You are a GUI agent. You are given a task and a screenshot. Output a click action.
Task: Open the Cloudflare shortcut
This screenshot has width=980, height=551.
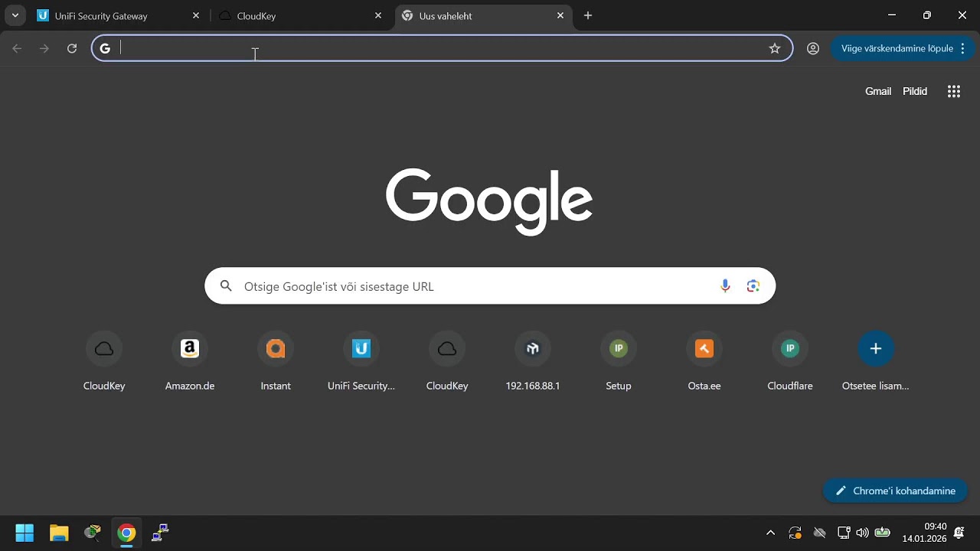790,361
